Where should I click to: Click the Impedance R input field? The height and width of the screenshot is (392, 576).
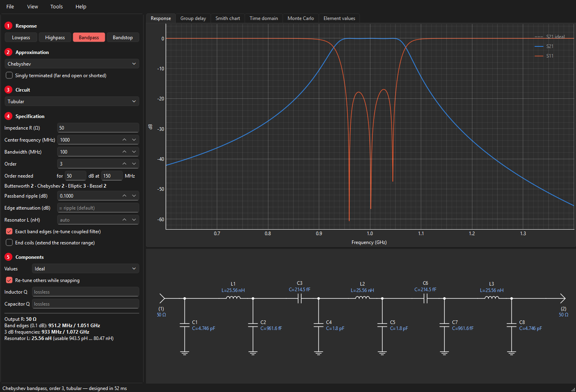point(98,128)
